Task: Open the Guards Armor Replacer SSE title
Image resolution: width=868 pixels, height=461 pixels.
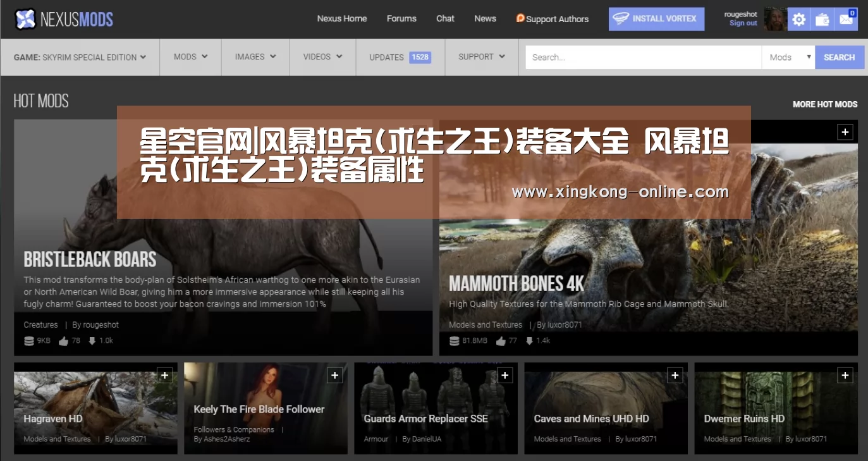Action: point(426,419)
